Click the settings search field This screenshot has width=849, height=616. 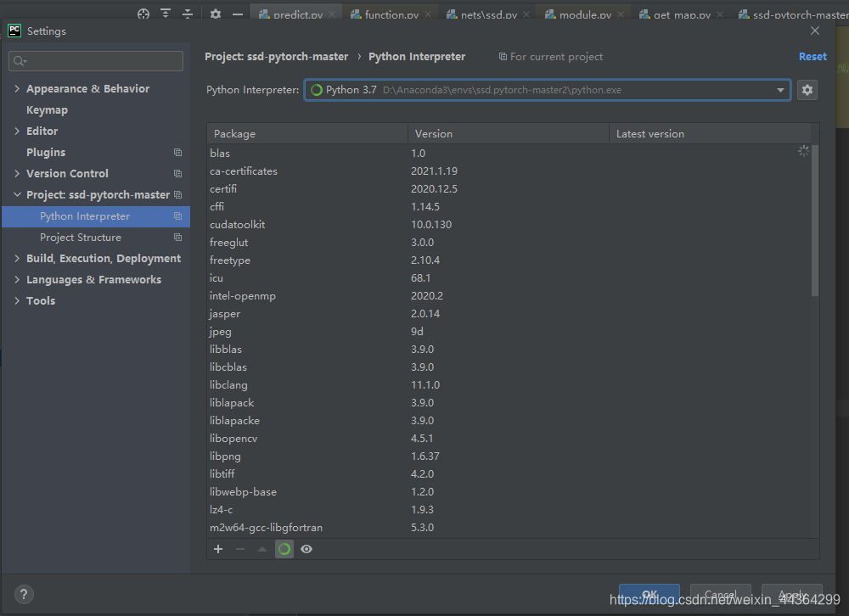[95, 60]
